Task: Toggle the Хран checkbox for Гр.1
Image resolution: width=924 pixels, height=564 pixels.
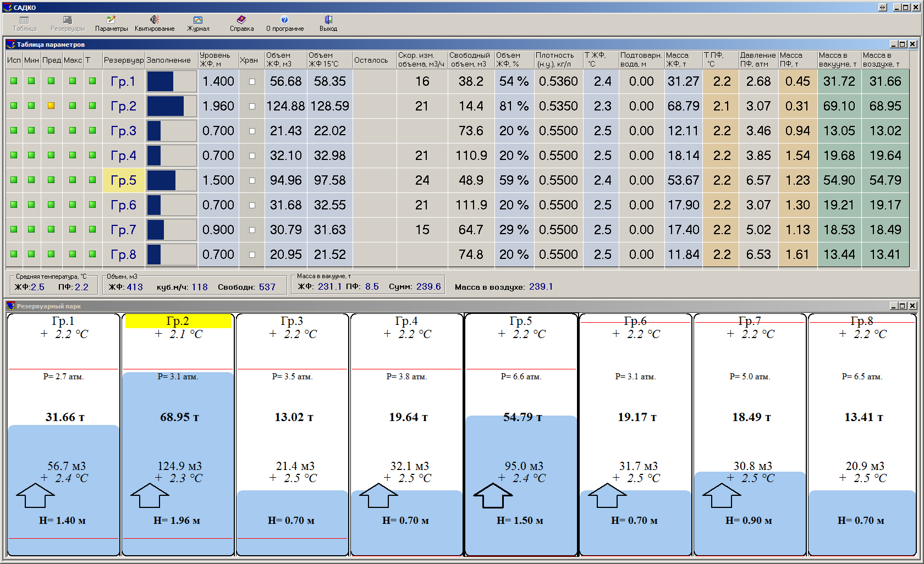Action: pos(252,81)
